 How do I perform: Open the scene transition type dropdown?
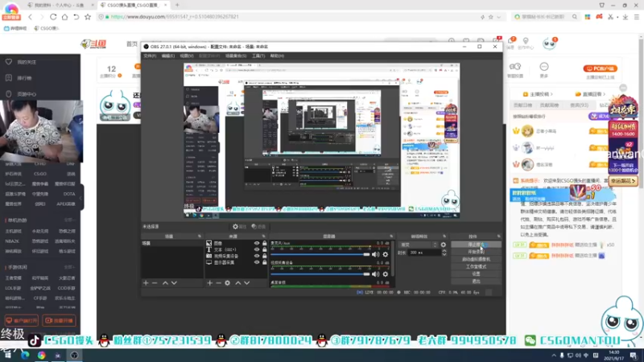[x=419, y=245]
